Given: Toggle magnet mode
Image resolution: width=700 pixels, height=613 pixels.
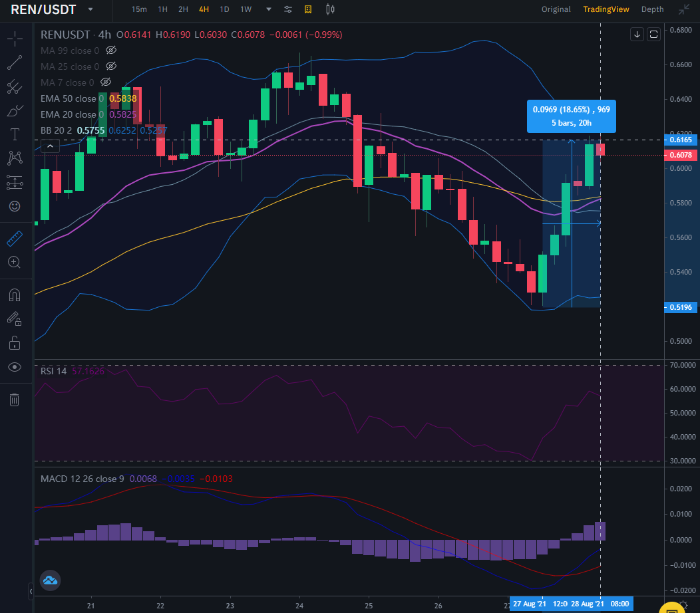Looking at the screenshot, I should (15, 295).
